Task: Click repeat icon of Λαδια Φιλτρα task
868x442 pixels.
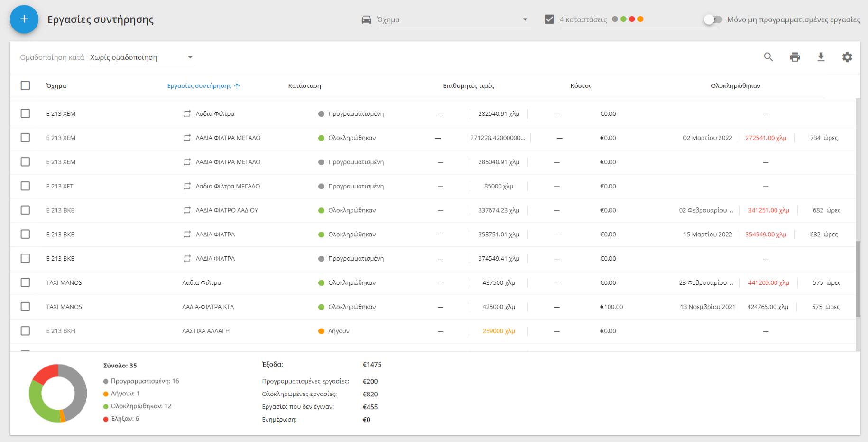Action: (187, 114)
